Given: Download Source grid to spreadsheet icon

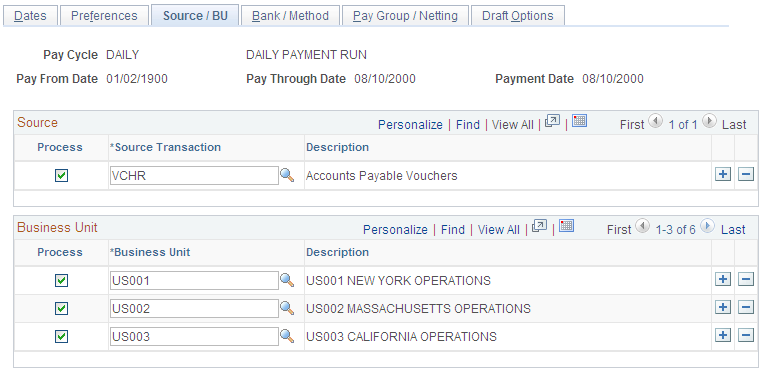Looking at the screenshot, I should [579, 121].
